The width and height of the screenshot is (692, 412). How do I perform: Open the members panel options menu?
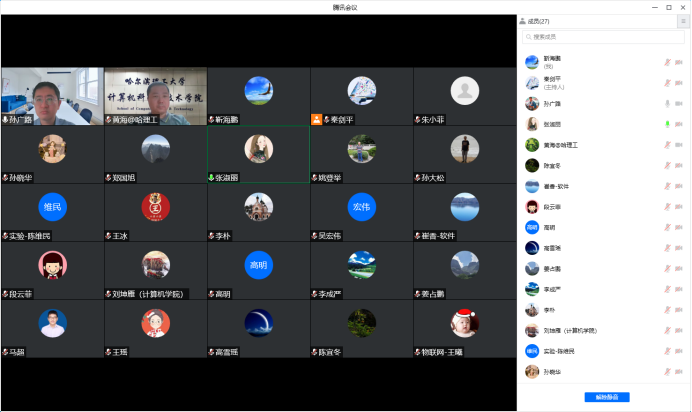[683, 21]
